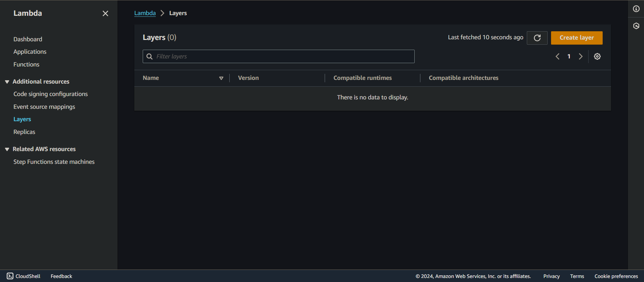Open Dashboard in sidebar
Screen dimensions: 644x282
point(28,39)
